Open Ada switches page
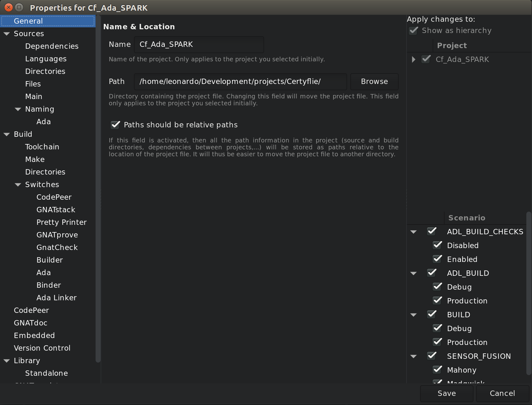The image size is (532, 405). tap(43, 273)
